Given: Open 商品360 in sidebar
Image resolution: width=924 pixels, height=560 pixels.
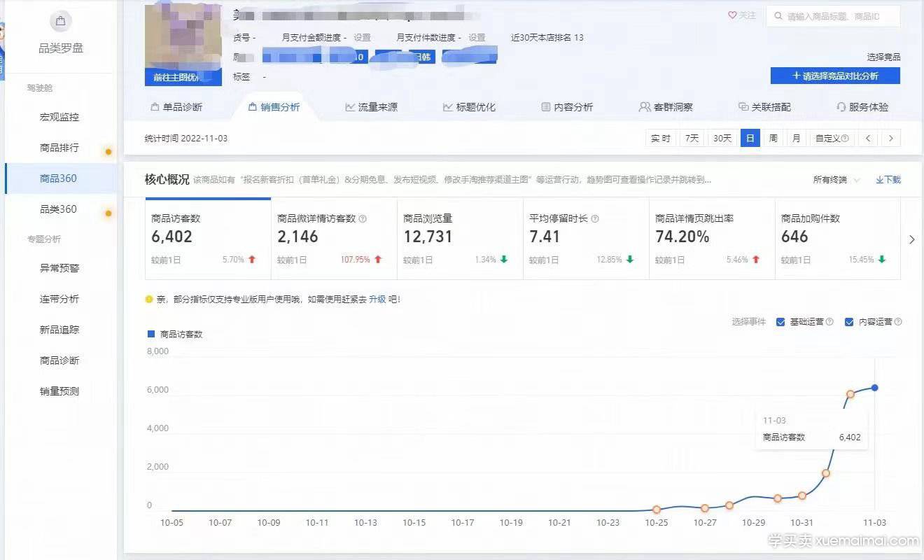Looking at the screenshot, I should (59, 178).
